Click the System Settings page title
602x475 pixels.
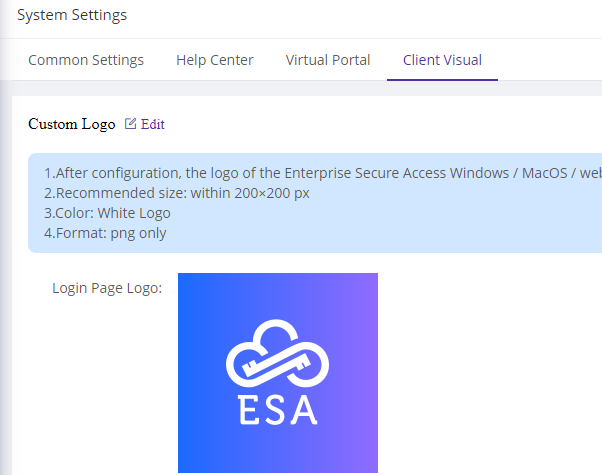[x=72, y=15]
